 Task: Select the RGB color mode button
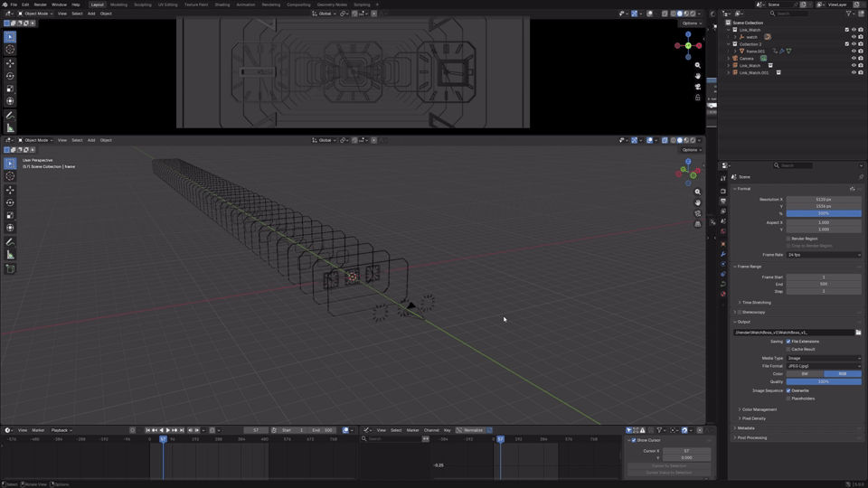tap(843, 373)
